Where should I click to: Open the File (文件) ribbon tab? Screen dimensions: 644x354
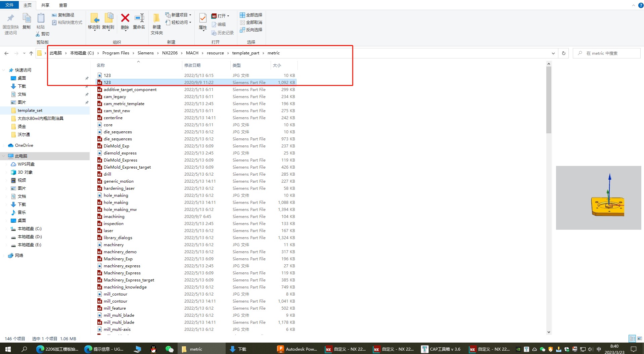(x=9, y=5)
